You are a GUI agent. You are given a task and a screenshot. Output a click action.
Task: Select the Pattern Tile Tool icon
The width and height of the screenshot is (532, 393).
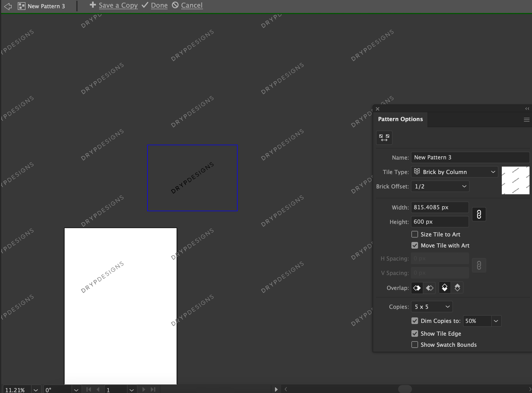[x=384, y=138]
